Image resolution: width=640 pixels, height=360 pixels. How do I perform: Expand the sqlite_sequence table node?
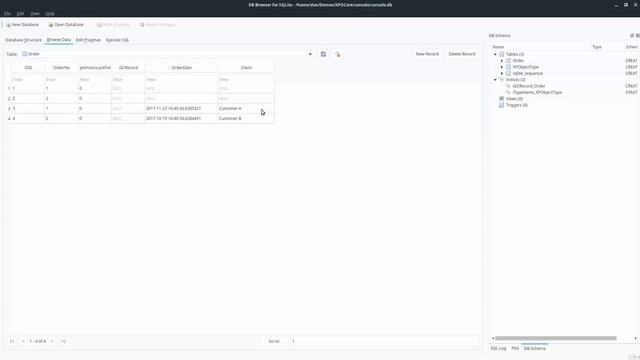(502, 73)
